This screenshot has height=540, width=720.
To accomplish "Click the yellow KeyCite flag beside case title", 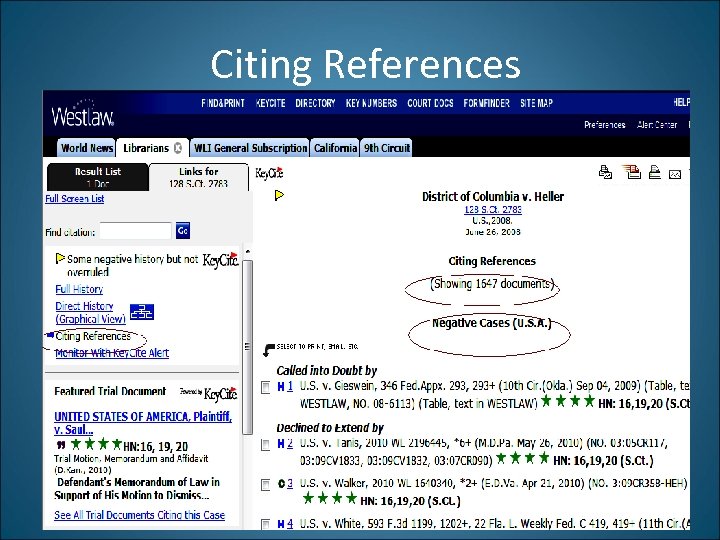I will coord(279,195).
